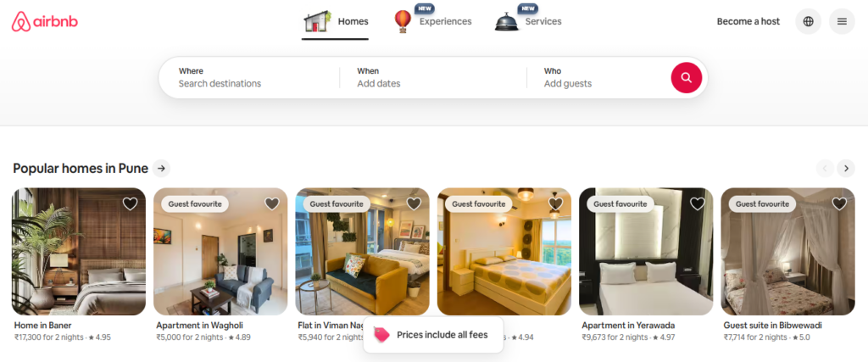
Task: Favourite the Home in Baner listing
Action: click(130, 203)
